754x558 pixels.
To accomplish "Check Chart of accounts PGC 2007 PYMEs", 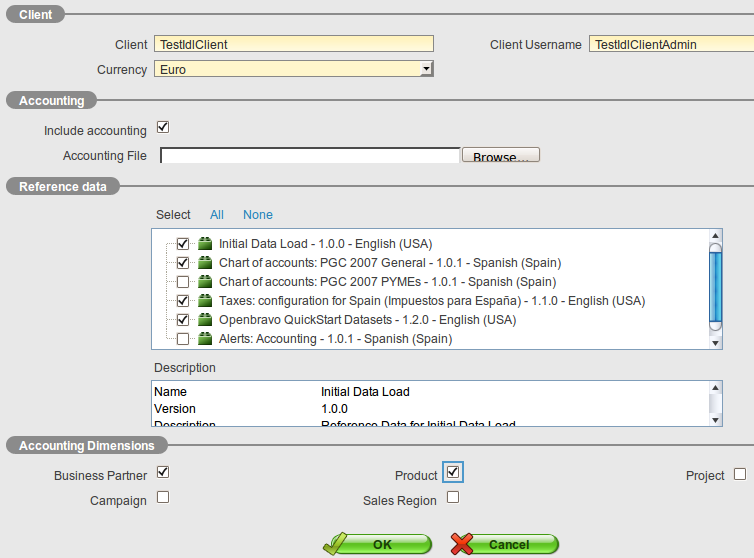I will tap(183, 282).
